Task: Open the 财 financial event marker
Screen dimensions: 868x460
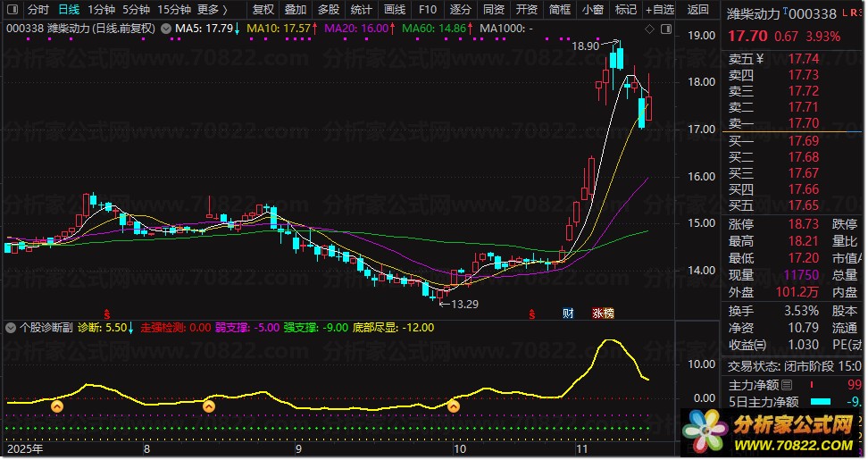Action: pos(568,314)
